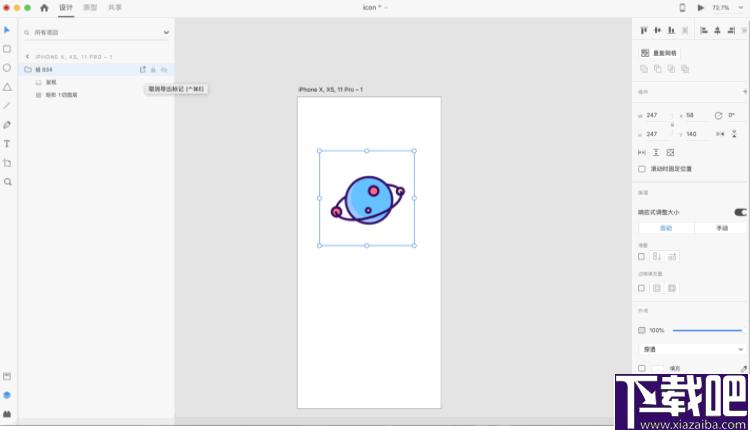Select the Text tool
The width and height of the screenshot is (750, 430).
coord(7,144)
